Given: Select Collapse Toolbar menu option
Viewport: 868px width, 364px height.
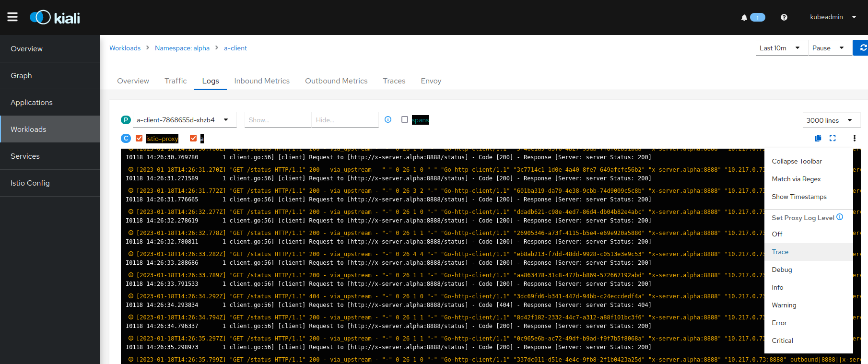Looking at the screenshot, I should click(x=809, y=161).
